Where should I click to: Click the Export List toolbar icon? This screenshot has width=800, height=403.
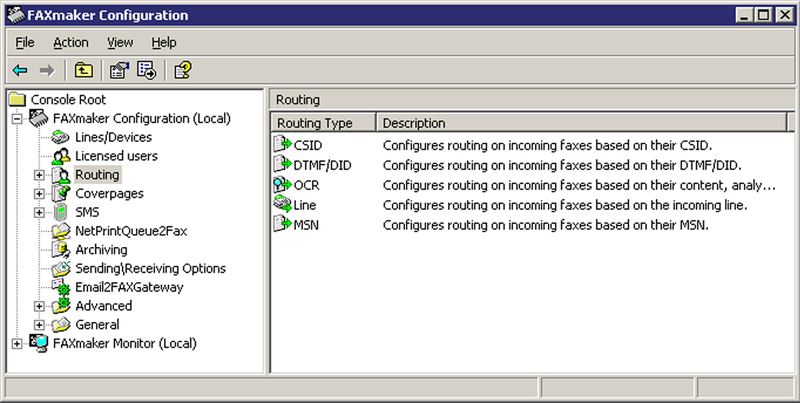(x=147, y=70)
